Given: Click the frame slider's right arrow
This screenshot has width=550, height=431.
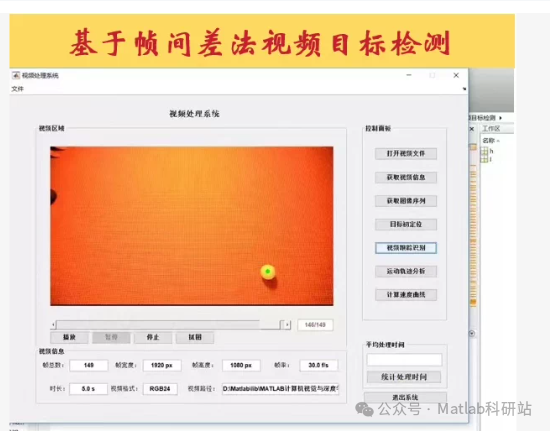Looking at the screenshot, I should tap(287, 325).
